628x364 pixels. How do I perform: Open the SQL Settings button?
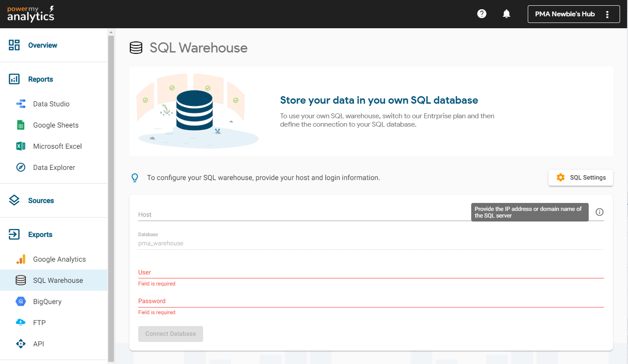pos(580,177)
